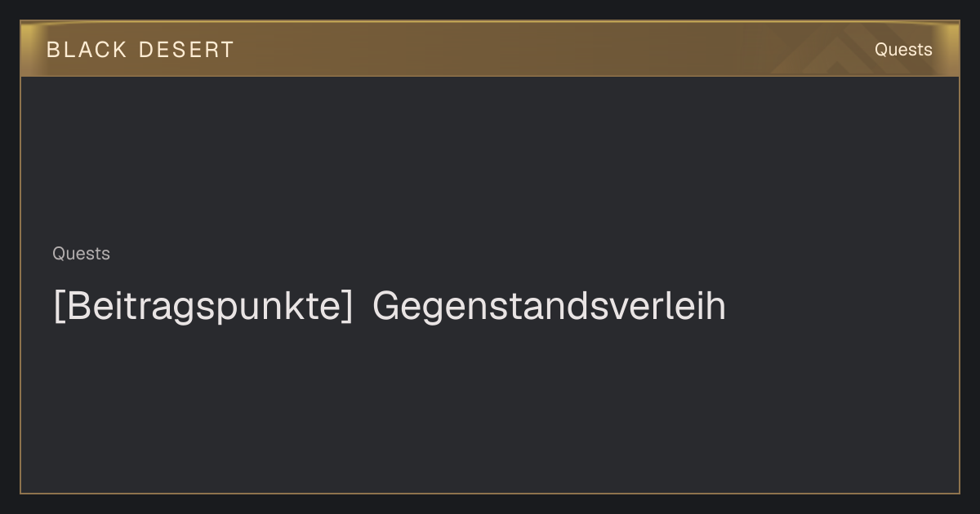Click the [Beitragspunkte] tag in the title

coord(203,307)
